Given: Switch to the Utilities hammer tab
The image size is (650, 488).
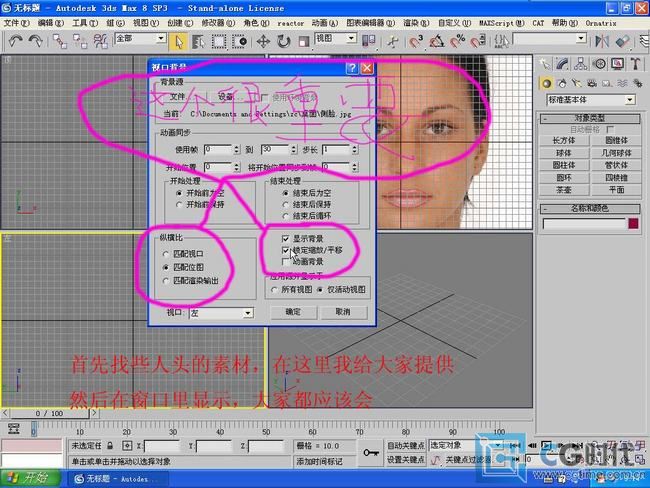Looking at the screenshot, I should point(635,63).
